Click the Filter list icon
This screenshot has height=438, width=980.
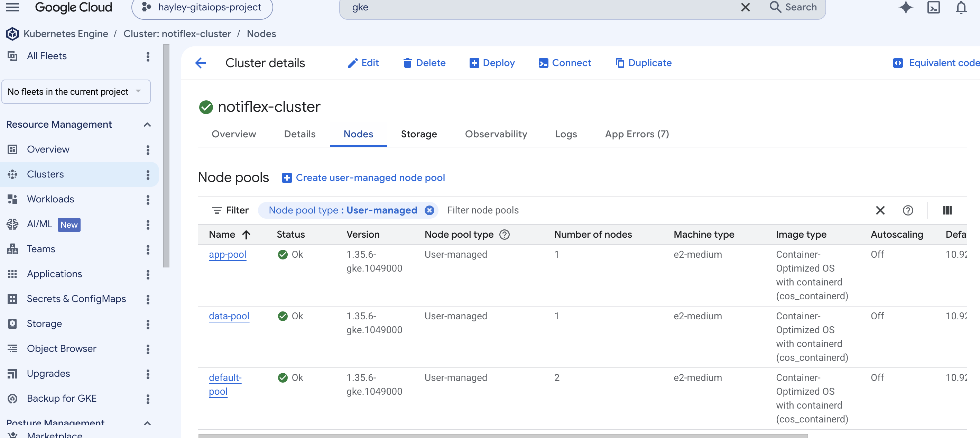click(217, 210)
